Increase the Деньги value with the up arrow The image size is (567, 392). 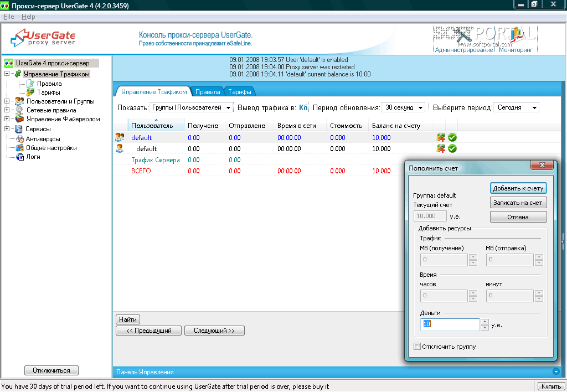pyautogui.click(x=485, y=322)
